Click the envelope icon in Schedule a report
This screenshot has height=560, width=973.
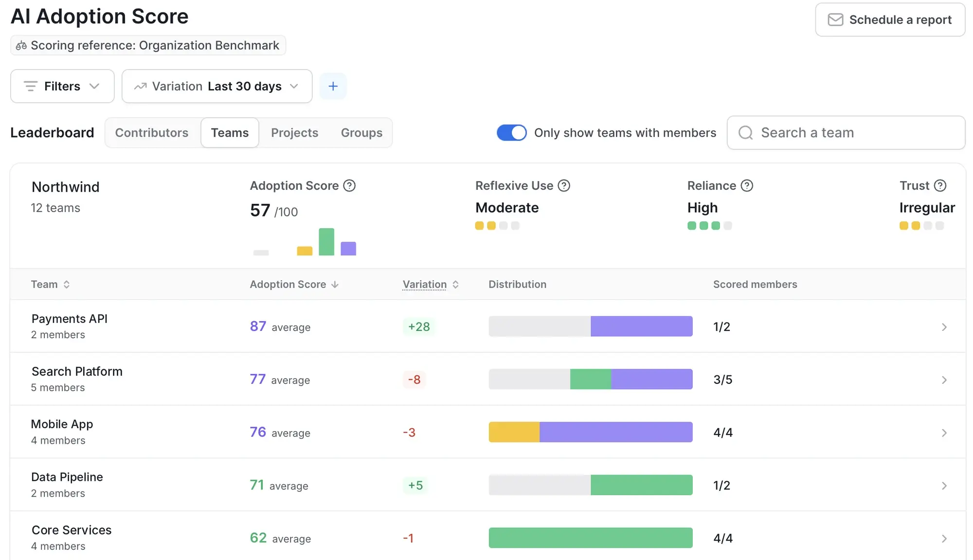point(835,20)
